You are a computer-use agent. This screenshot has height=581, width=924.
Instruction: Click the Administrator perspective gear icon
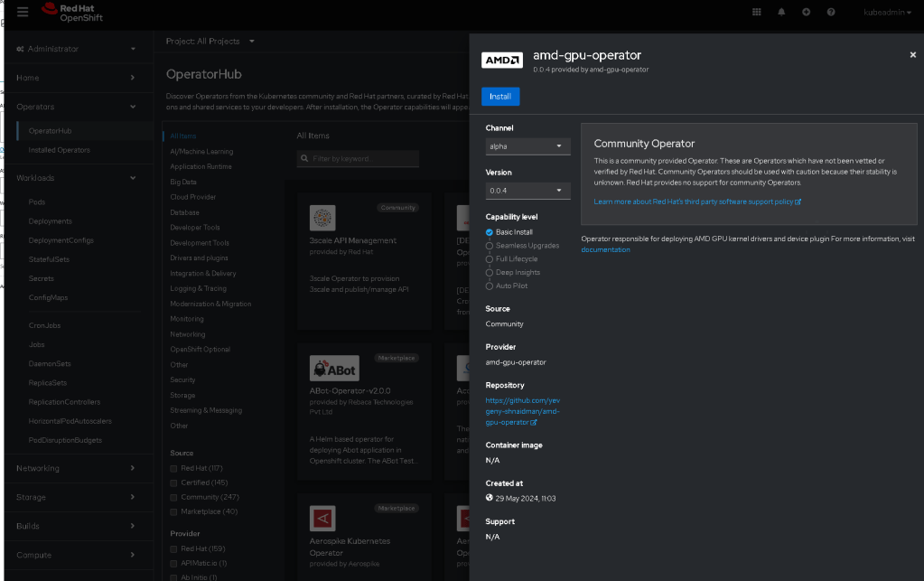coord(20,49)
